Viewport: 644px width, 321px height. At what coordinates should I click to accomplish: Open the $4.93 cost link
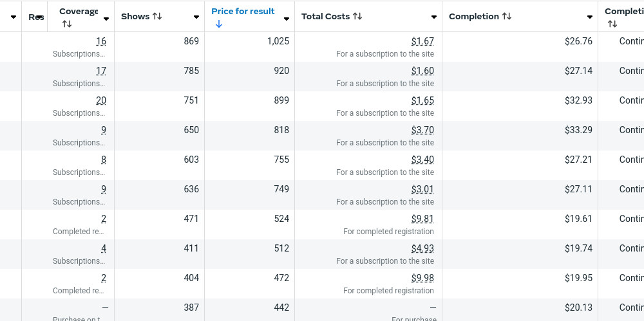(x=422, y=248)
